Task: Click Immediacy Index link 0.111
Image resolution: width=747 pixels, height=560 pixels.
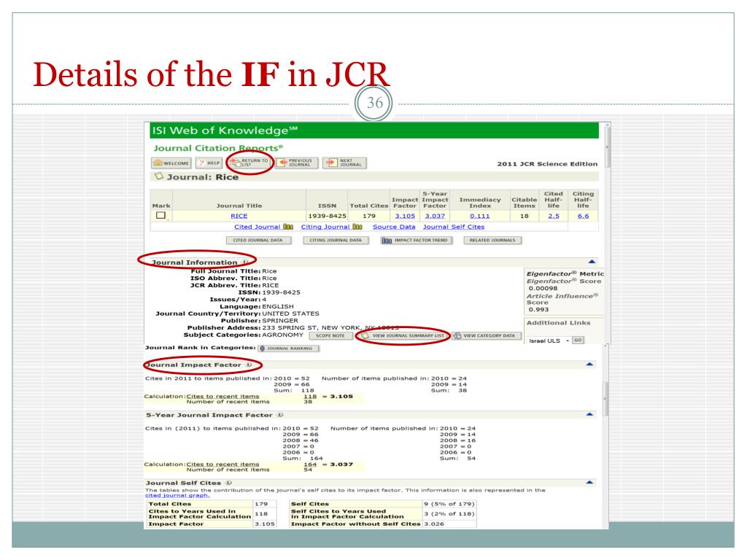Action: [480, 216]
